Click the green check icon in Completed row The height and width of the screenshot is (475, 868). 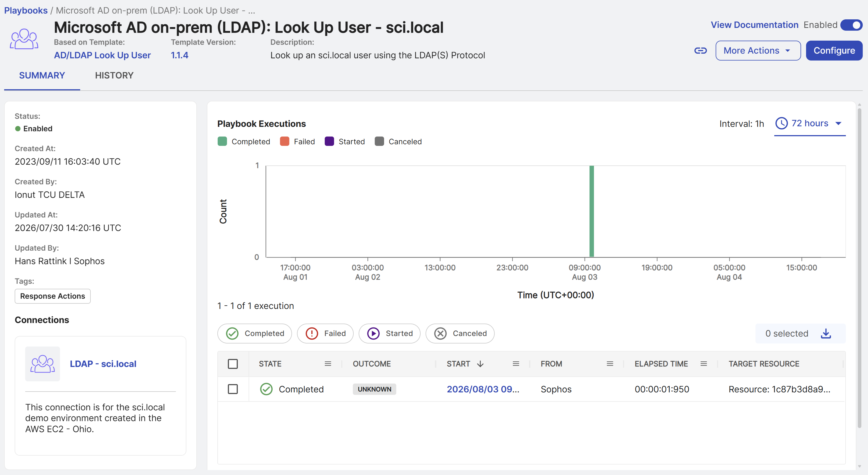click(x=266, y=389)
